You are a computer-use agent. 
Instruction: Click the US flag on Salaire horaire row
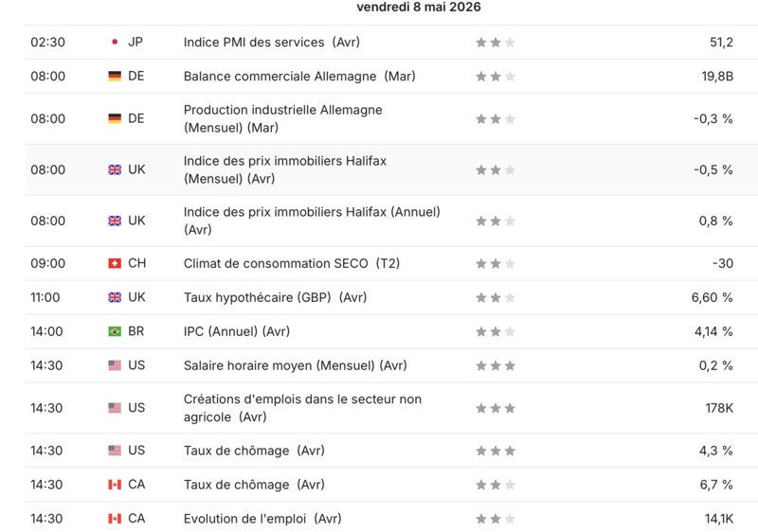[x=115, y=365]
